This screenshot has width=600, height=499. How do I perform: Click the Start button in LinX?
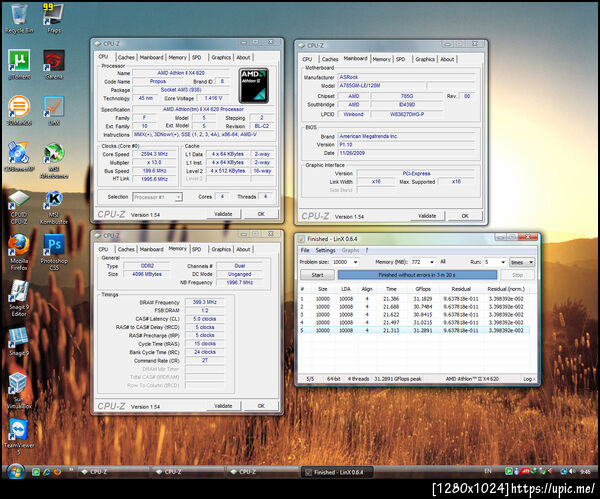[317, 275]
